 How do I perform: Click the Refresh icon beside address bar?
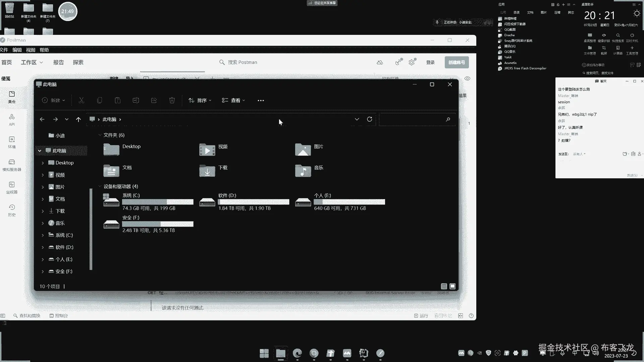(x=369, y=119)
